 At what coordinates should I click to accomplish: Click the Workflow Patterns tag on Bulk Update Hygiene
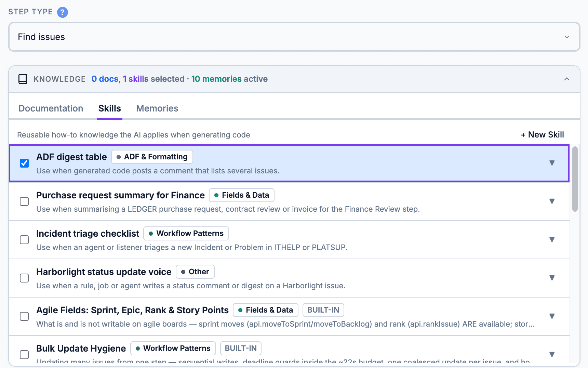[x=173, y=349]
